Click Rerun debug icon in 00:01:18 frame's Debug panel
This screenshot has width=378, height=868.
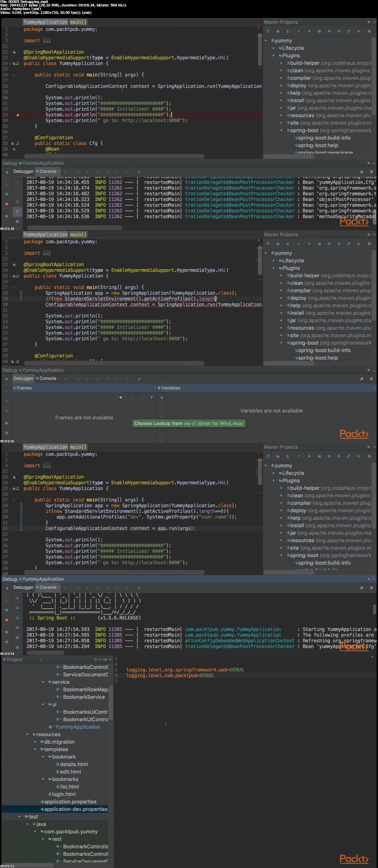(x=6, y=172)
